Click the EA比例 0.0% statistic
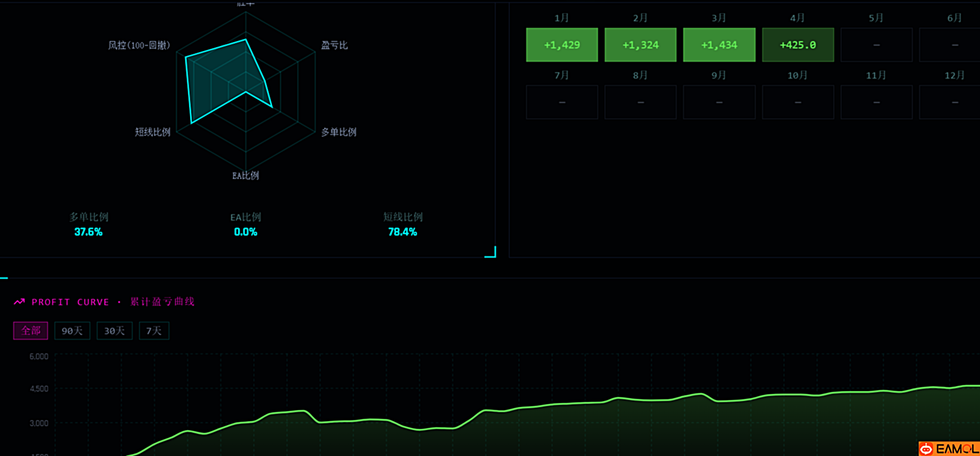 (246, 232)
